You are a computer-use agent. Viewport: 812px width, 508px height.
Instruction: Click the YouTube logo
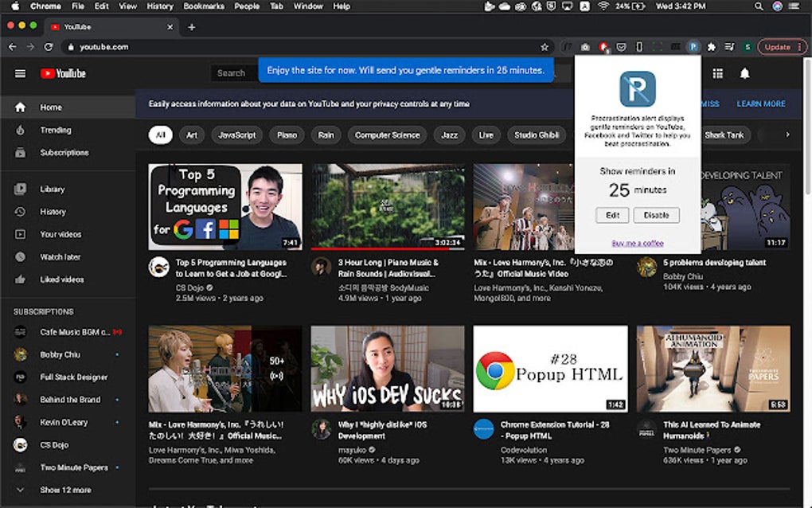tap(63, 73)
